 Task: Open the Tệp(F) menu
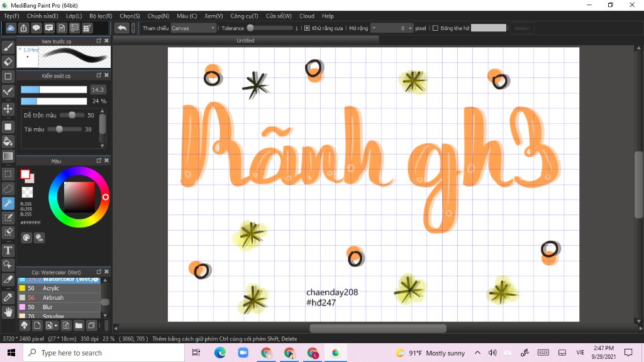[11, 16]
